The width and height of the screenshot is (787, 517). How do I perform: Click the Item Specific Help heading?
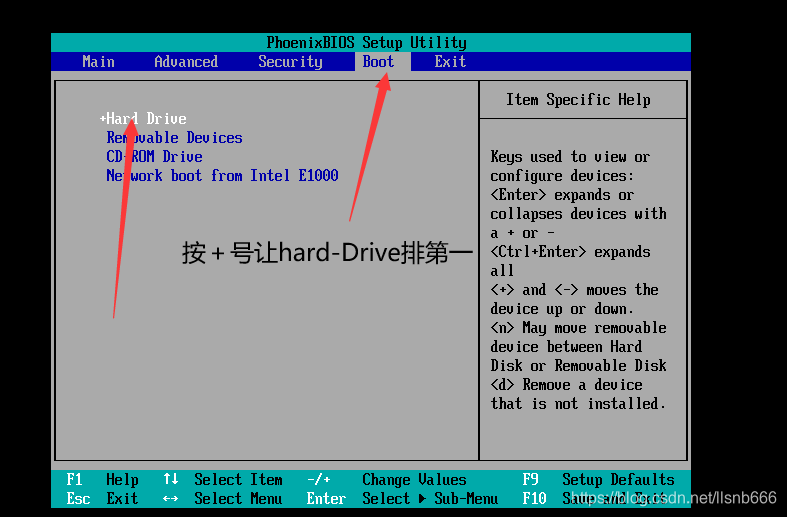(578, 99)
